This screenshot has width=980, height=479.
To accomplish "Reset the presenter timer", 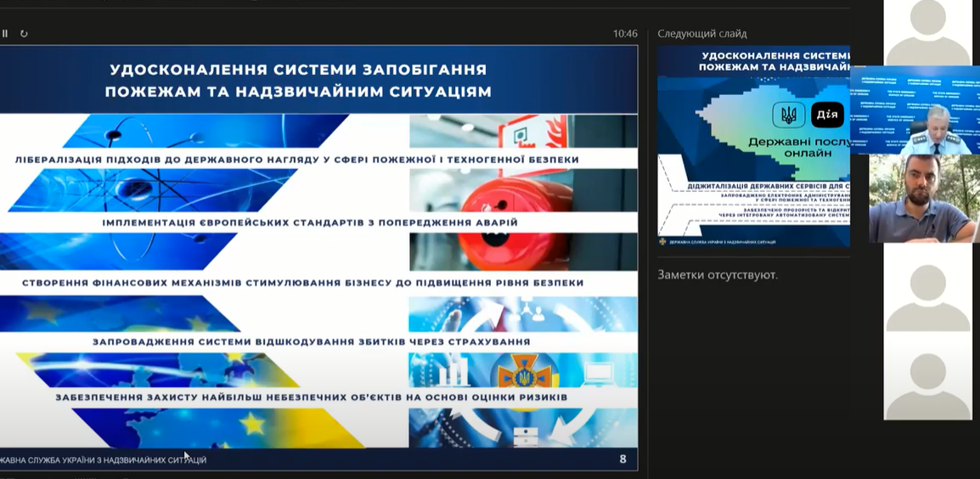I will coord(24,34).
